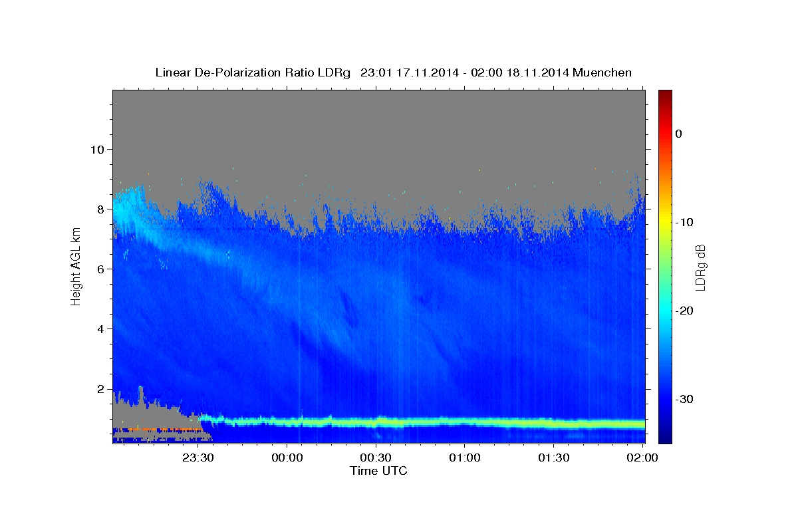
Task: Click the 'Height AGL km' axis label
Action: (x=76, y=267)
